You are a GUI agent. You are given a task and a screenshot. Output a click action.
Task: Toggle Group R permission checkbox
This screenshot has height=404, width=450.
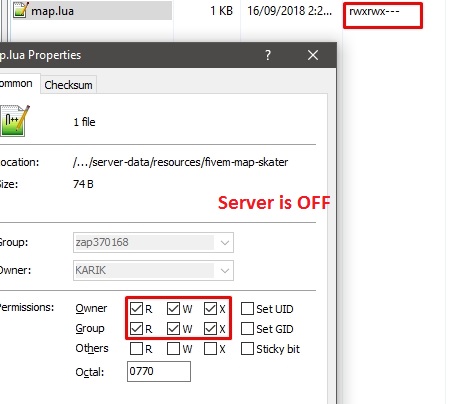coord(136,329)
